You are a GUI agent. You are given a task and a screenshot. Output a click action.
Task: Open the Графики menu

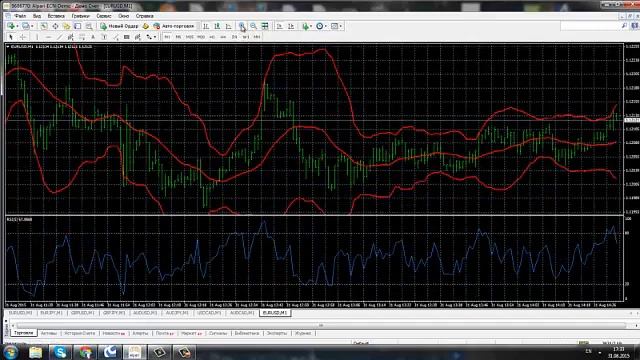[x=80, y=16]
